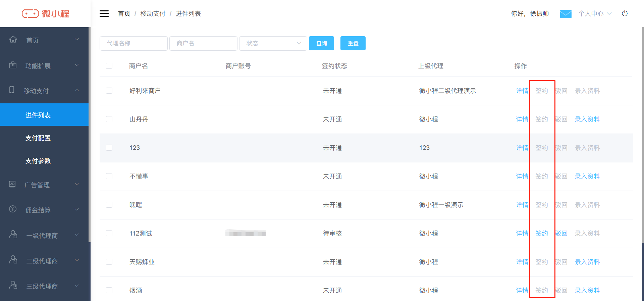Toggle the select-all checkbox in table header
Viewport: 644px width, 301px height.
pyautogui.click(x=109, y=66)
